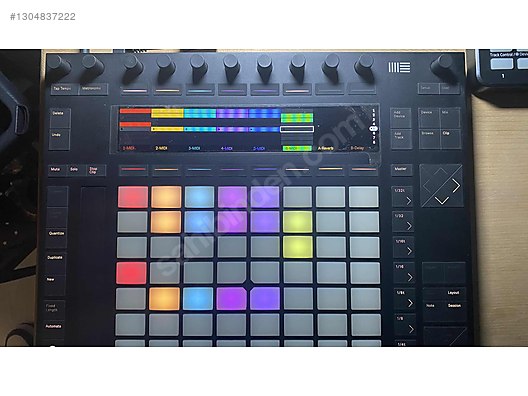Click the tempo knob above Tap Tempo

pos(59,66)
